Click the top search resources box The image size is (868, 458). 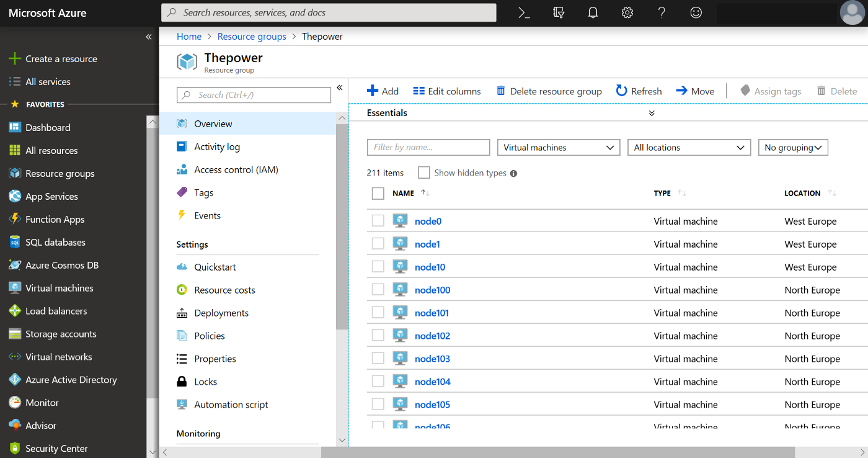coord(329,12)
